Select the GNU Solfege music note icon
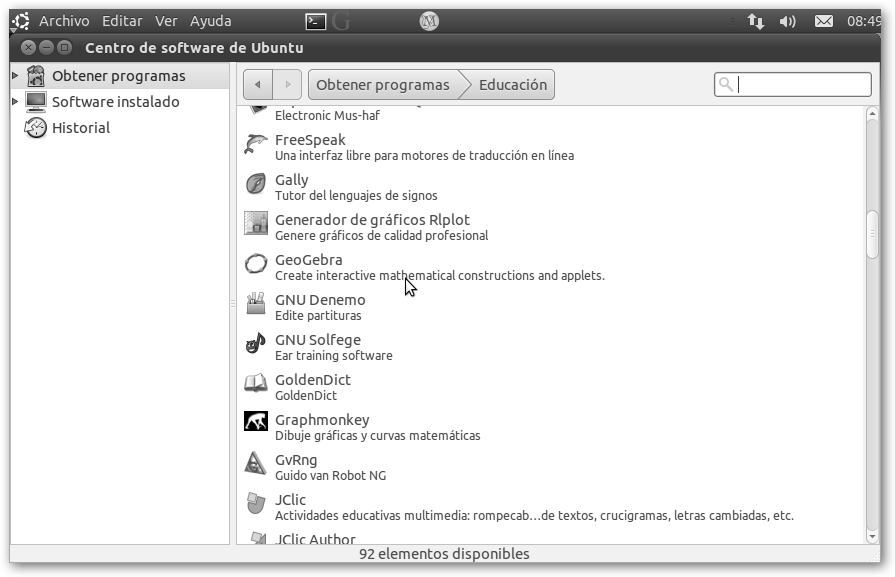The height and width of the screenshot is (577, 895). tap(256, 344)
